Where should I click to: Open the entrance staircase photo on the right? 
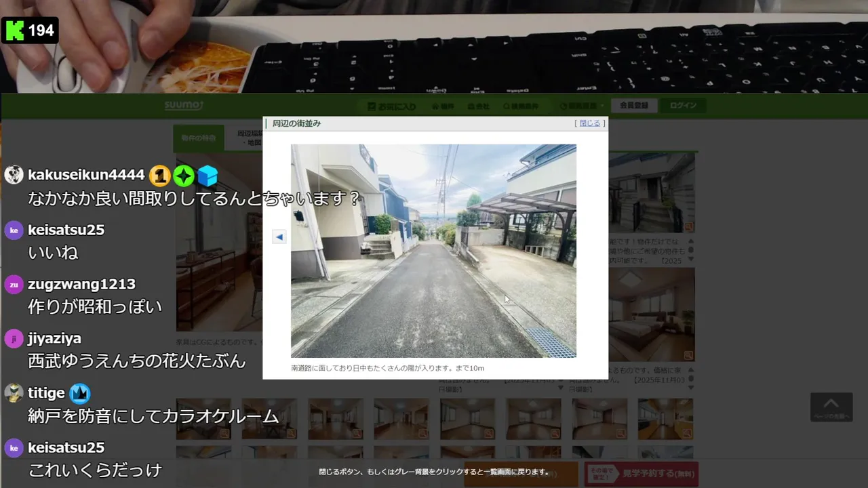651,193
